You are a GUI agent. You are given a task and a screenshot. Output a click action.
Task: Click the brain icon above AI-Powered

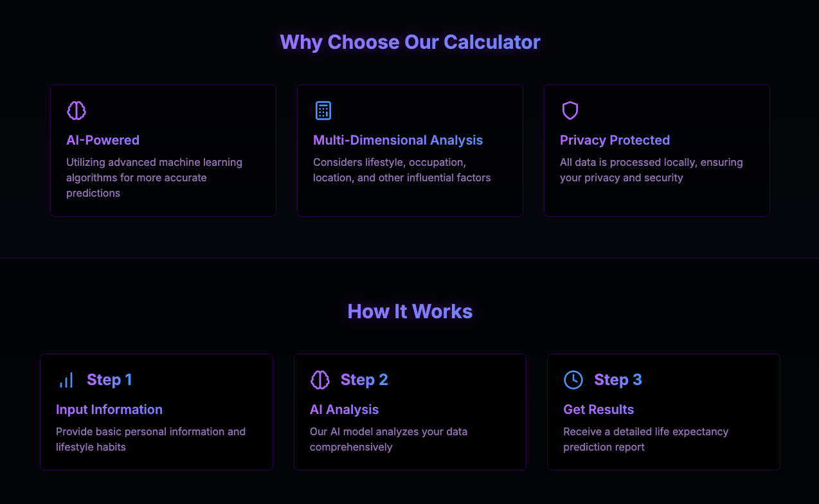76,111
